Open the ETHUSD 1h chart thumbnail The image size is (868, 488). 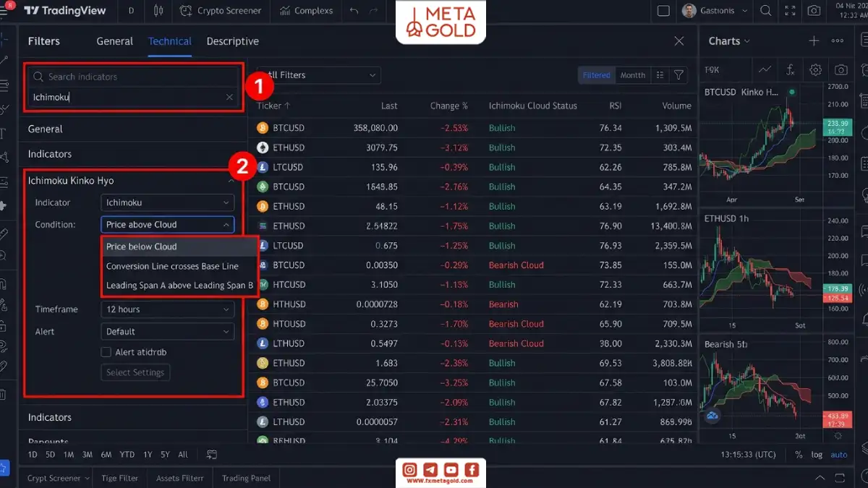(762, 271)
